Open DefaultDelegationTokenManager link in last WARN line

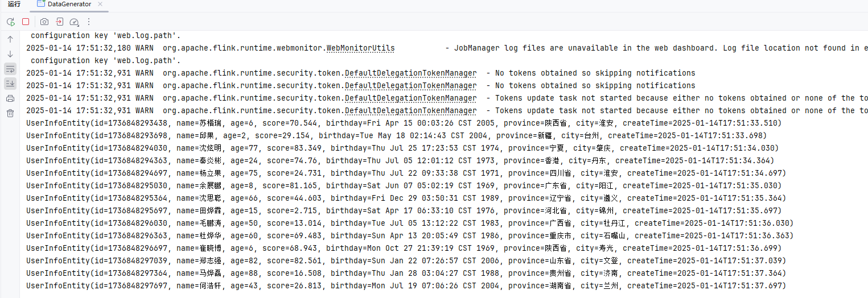pyautogui.click(x=410, y=110)
